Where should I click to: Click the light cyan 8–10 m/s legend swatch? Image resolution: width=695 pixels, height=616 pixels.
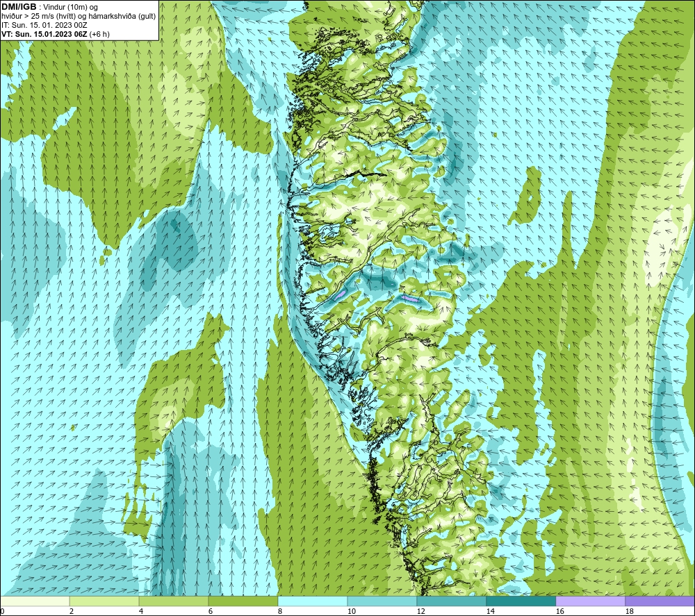coord(313,601)
